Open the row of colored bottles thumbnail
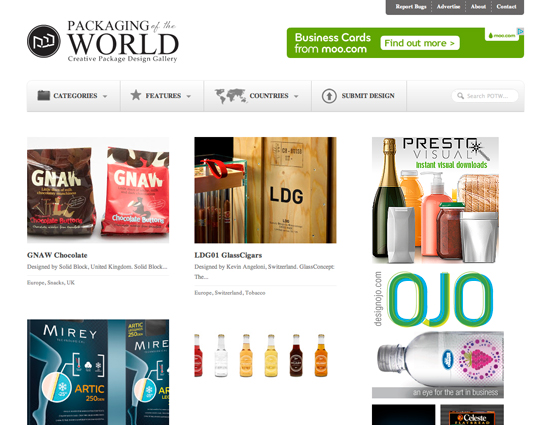Viewport: 535px width, 425px height. pyautogui.click(x=261, y=355)
